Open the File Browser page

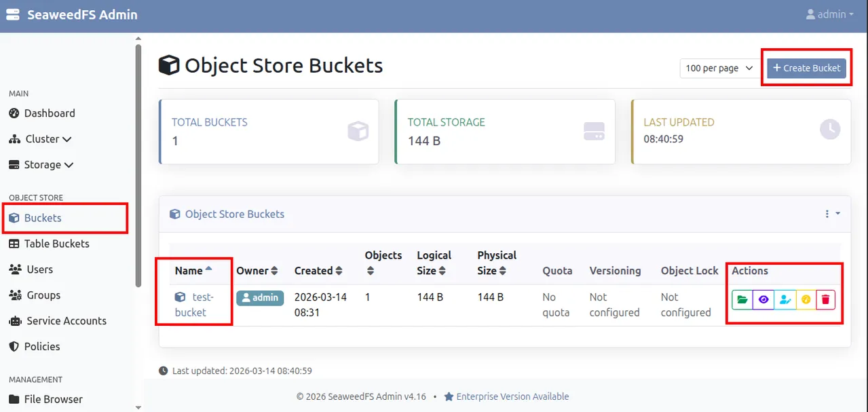click(46, 399)
